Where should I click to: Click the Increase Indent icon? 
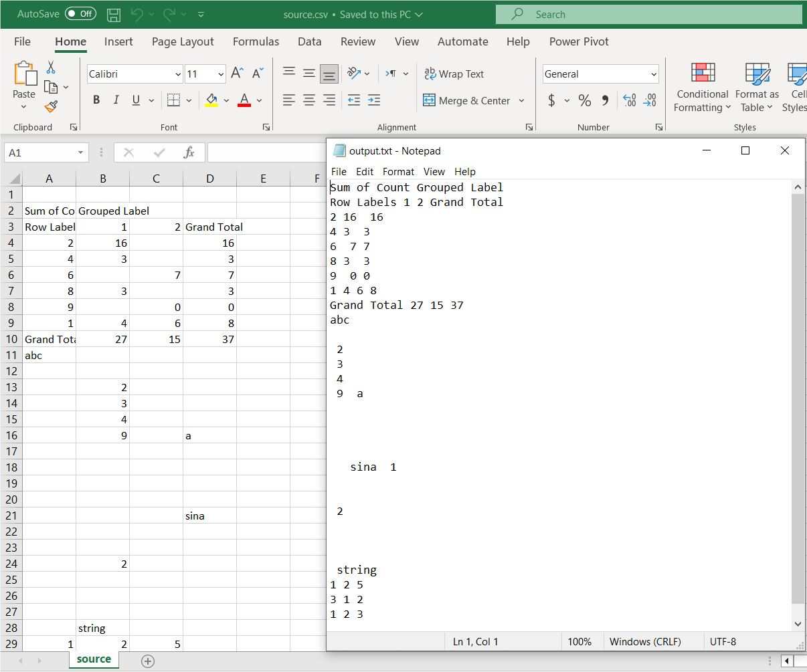tap(374, 100)
